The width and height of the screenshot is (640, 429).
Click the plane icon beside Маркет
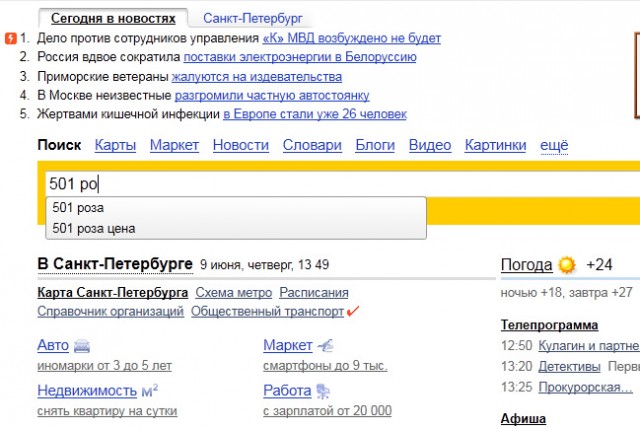tap(326, 346)
